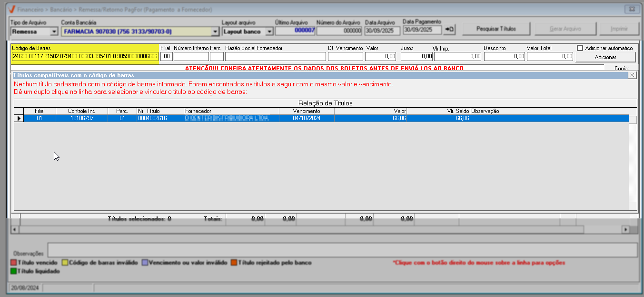Click the red Título vencido legend swatch
The image size is (644, 297).
(13, 263)
